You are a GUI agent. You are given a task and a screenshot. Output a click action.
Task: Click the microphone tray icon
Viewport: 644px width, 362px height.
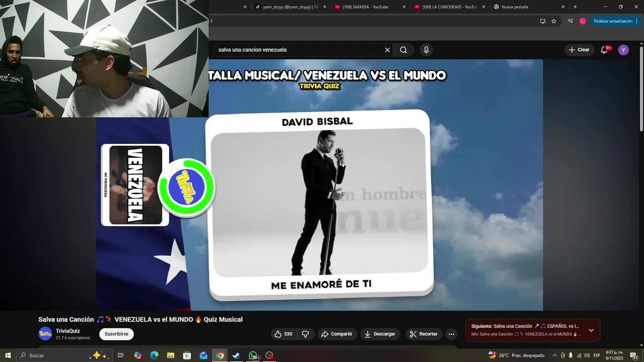point(571,355)
